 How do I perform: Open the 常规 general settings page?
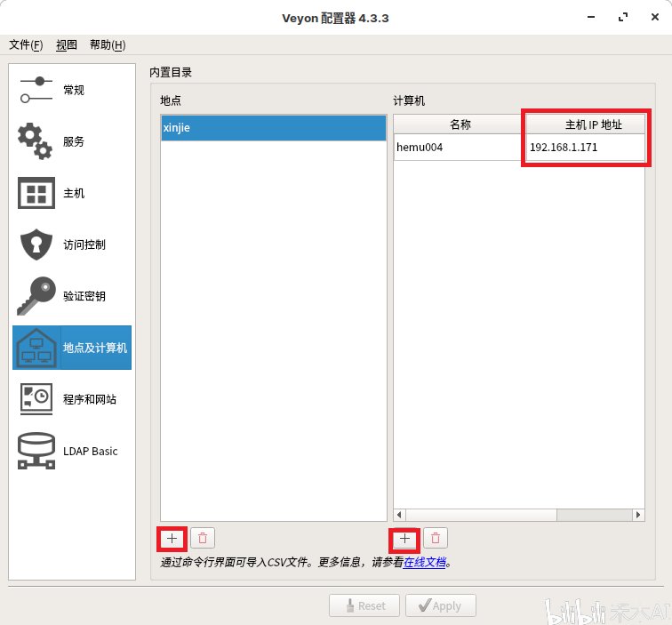point(72,90)
